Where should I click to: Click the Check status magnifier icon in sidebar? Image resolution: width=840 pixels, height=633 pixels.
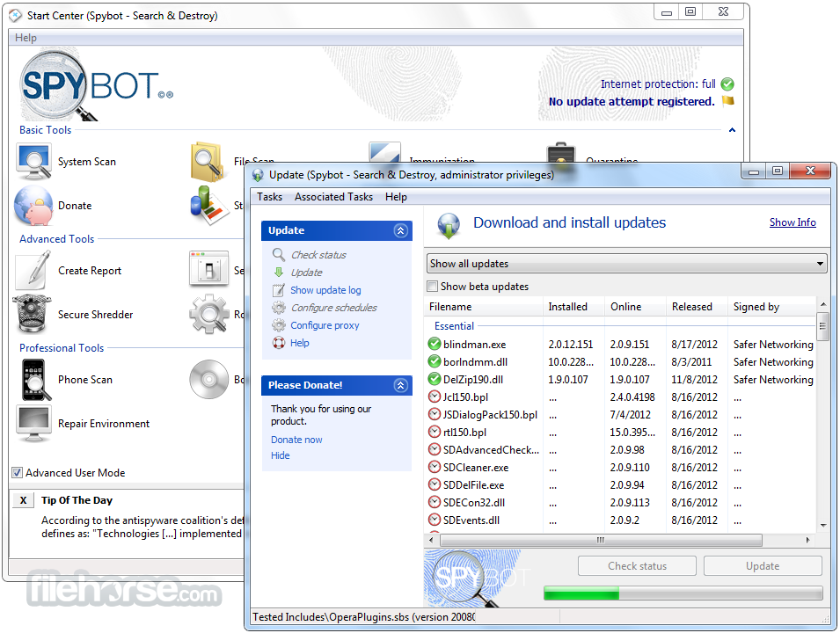point(279,254)
